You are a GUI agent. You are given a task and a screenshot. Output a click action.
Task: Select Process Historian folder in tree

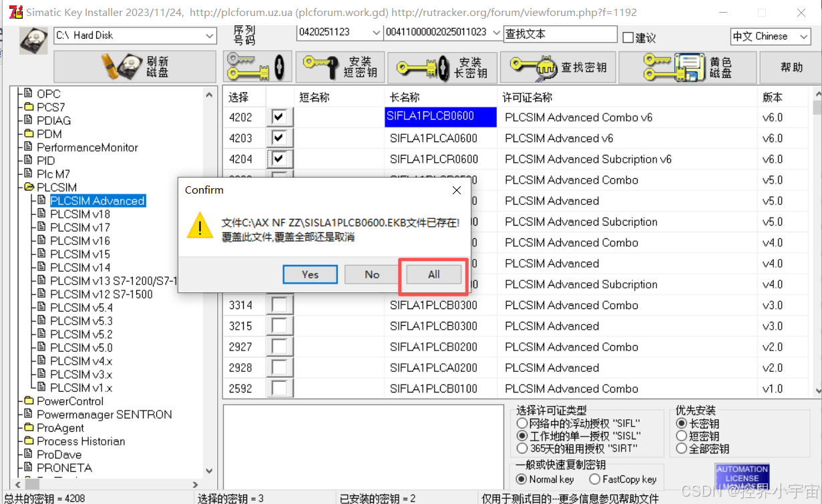(x=81, y=441)
